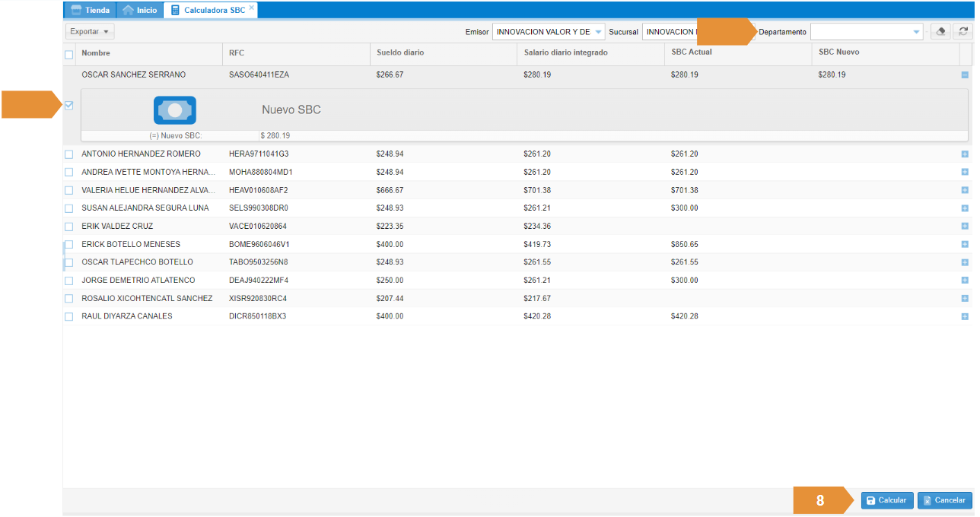Go to the Inicio tab
Viewport: 980px width, 517px height.
(x=140, y=11)
